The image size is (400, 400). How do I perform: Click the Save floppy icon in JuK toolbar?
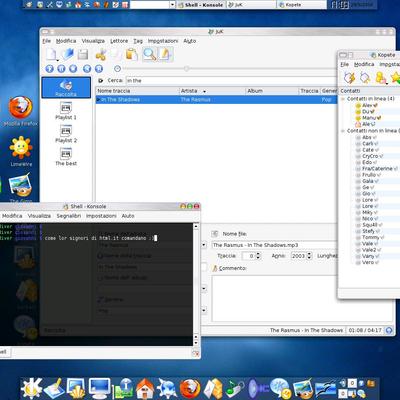(x=83, y=54)
